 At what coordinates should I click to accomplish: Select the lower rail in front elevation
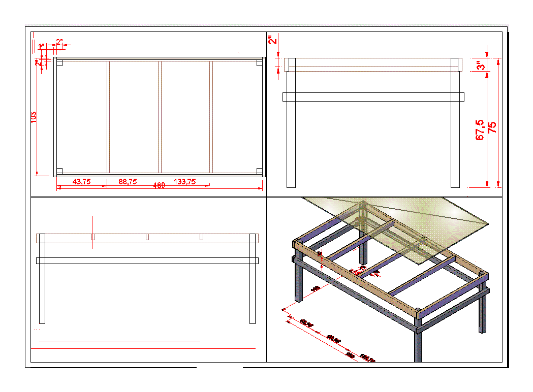pos(147,260)
